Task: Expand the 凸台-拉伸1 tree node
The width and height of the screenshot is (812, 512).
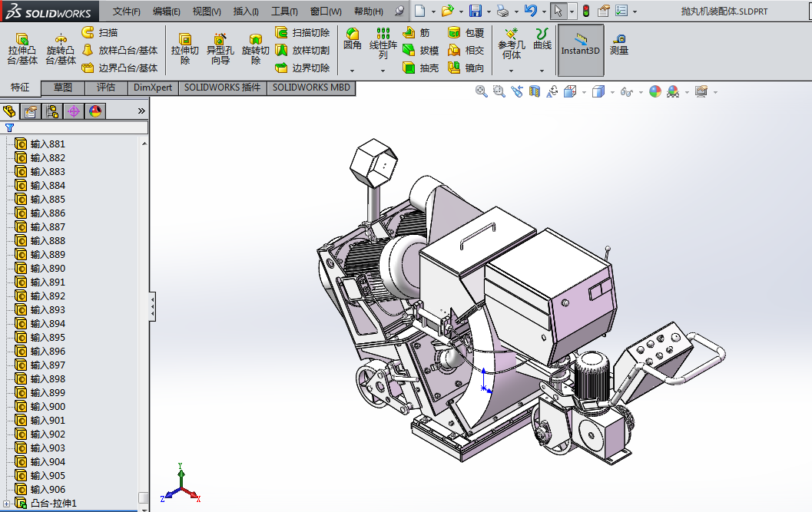Action: click(7, 504)
